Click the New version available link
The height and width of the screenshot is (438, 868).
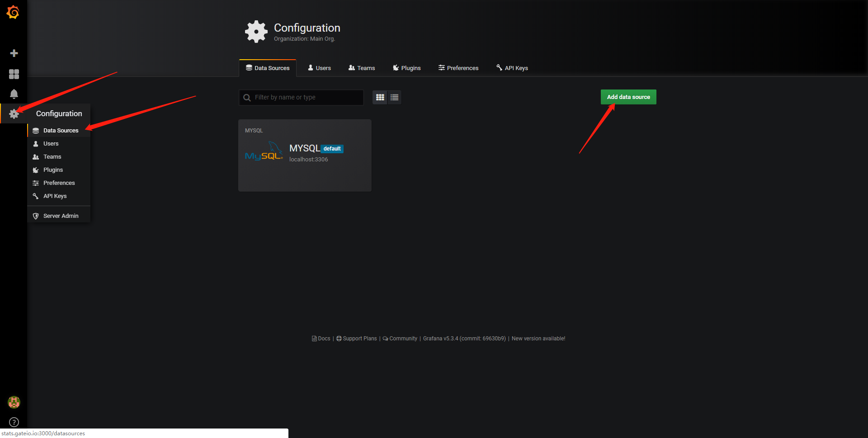pyautogui.click(x=538, y=339)
